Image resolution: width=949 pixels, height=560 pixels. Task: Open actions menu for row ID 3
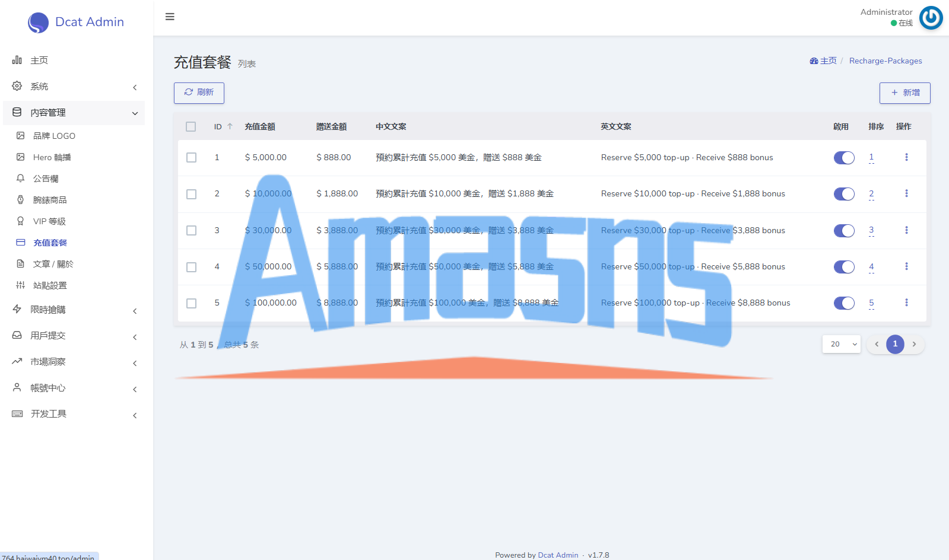pos(906,230)
